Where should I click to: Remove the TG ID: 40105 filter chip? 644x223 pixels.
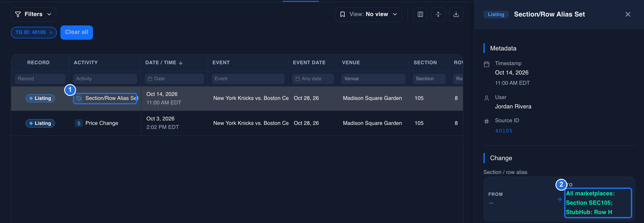click(51, 32)
